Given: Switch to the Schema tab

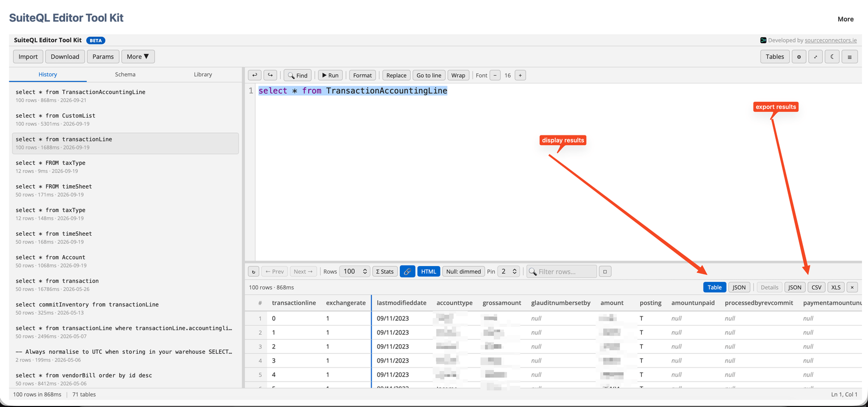Looking at the screenshot, I should click(x=125, y=74).
